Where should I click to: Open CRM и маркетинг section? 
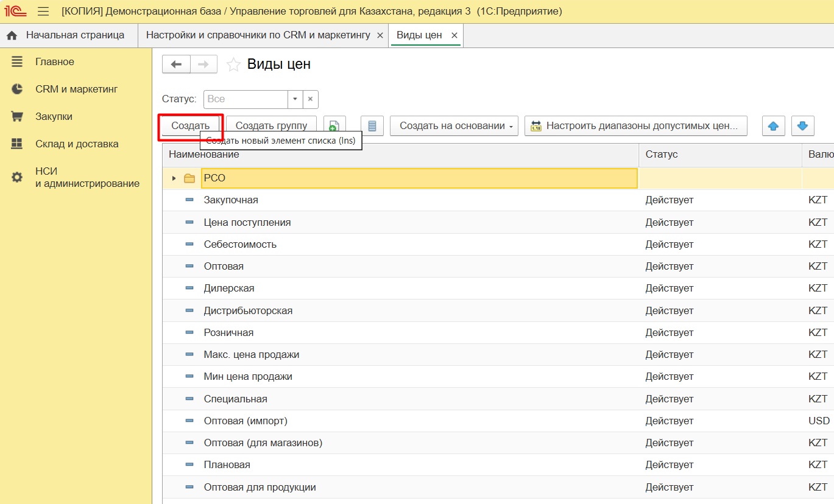tap(76, 89)
